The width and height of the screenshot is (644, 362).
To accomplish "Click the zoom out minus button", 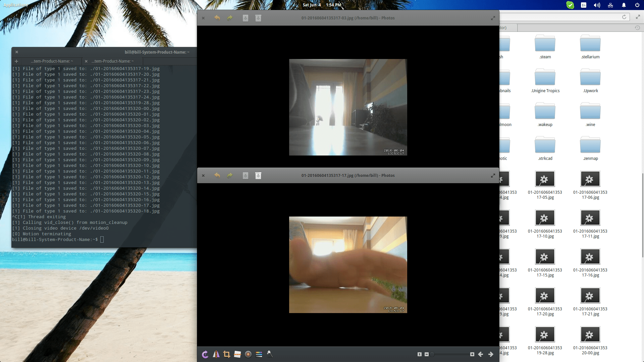I will tap(427, 354).
